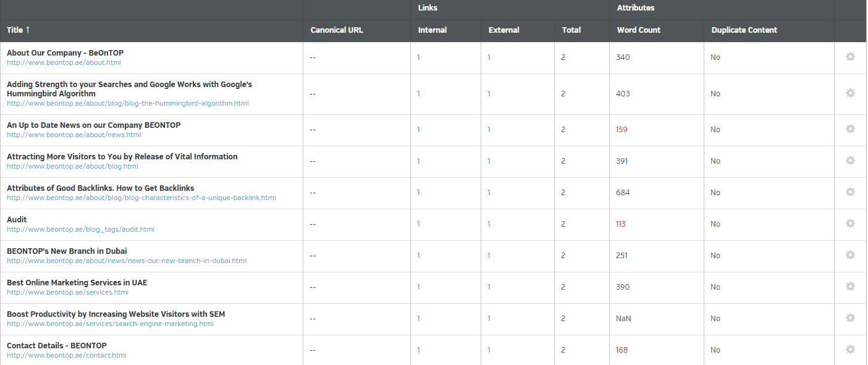Open the contact.html URL
This screenshot has width=868, height=365.
[67, 355]
